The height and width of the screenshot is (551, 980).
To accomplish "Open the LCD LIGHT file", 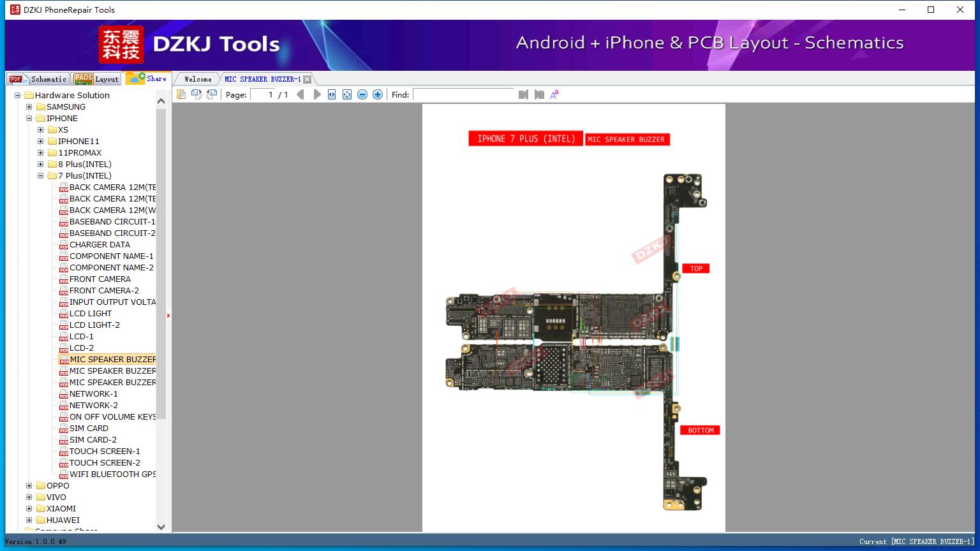I will click(91, 314).
